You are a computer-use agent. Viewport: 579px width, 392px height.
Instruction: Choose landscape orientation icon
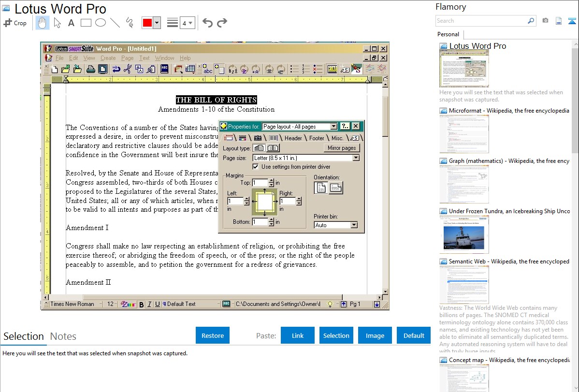pyautogui.click(x=336, y=188)
